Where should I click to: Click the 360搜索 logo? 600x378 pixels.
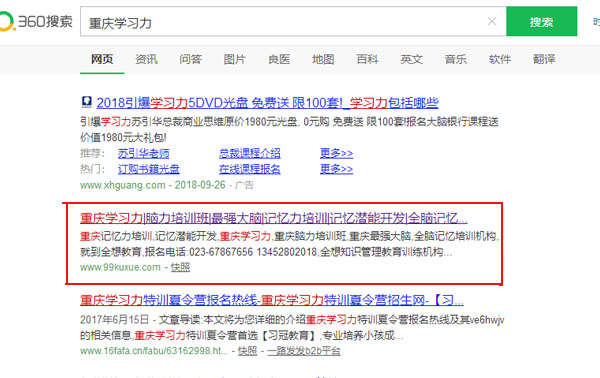[36, 21]
